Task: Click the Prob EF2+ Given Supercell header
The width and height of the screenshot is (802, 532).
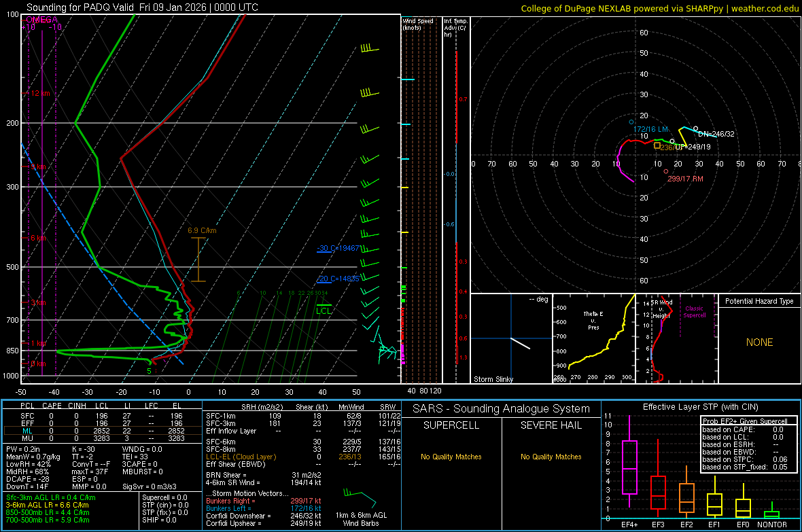Action: 745,421
